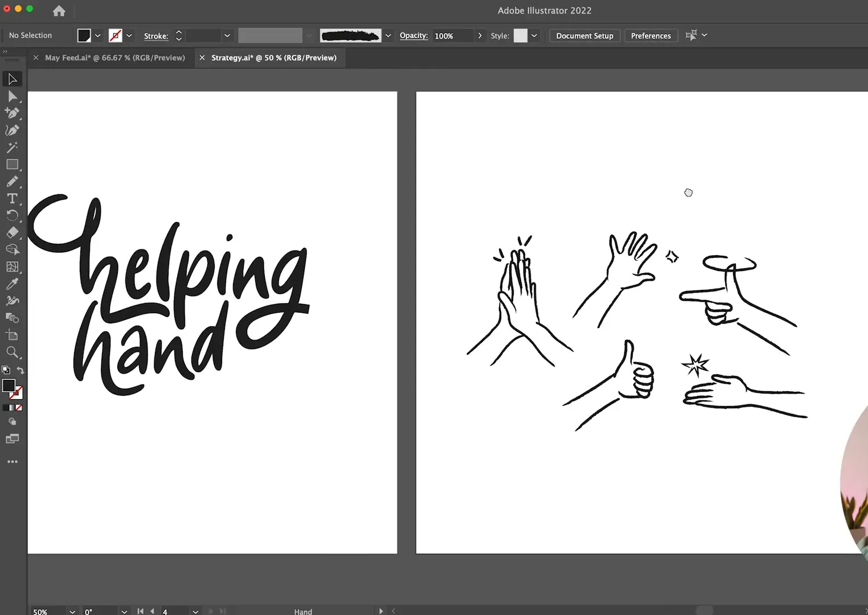Activate the Zoom tool
Viewport: 868px width, 615px height.
tap(13, 352)
